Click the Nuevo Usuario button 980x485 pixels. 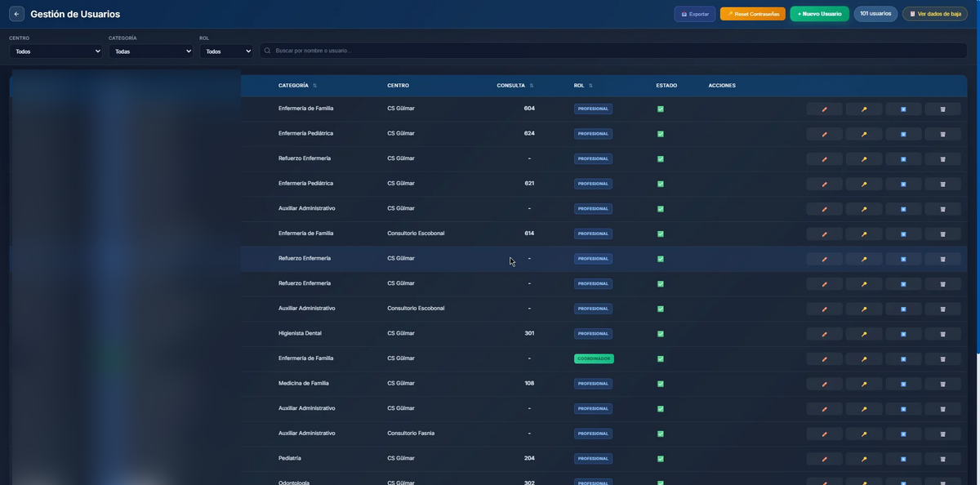(x=819, y=14)
